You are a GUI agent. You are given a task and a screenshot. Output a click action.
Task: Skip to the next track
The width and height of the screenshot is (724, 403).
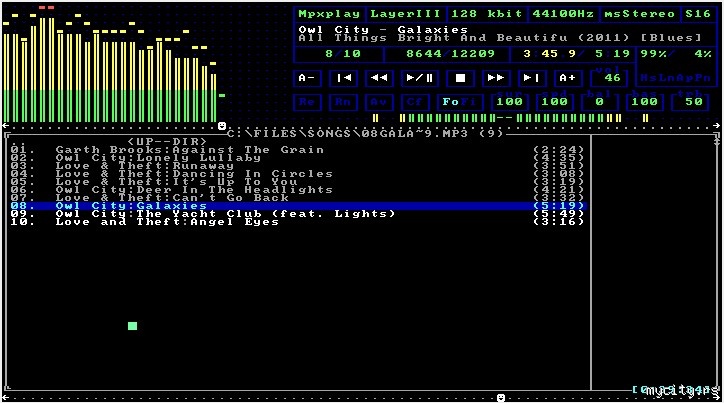coord(532,78)
